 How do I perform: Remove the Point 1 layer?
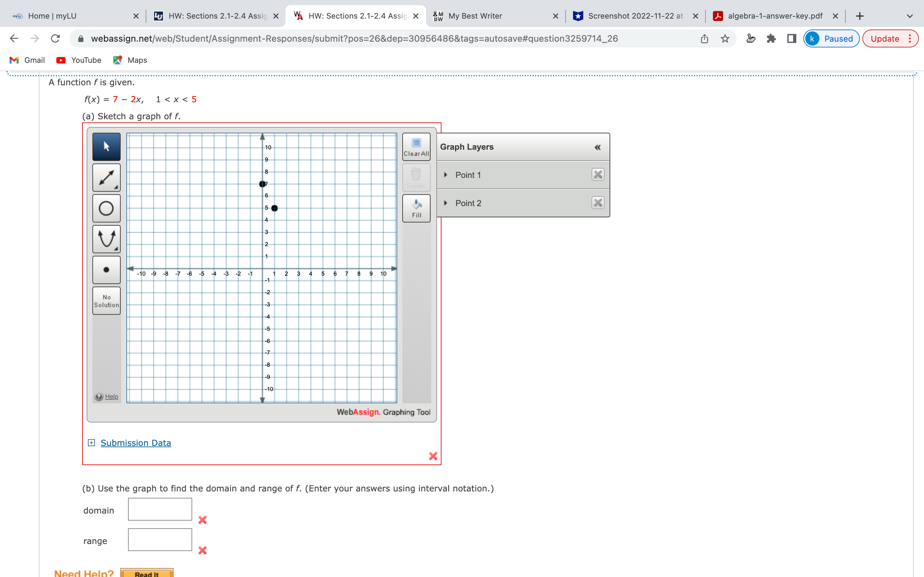[597, 175]
